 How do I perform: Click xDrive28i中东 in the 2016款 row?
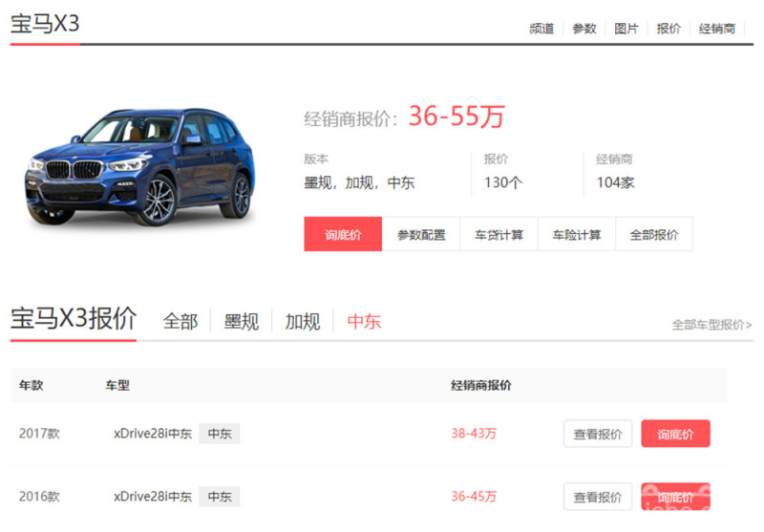pos(153,497)
